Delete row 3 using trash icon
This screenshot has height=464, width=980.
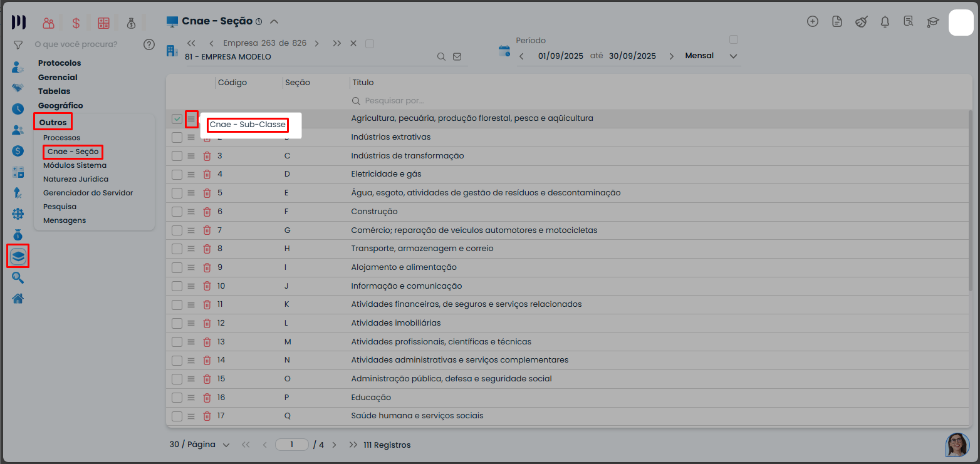[x=207, y=156]
